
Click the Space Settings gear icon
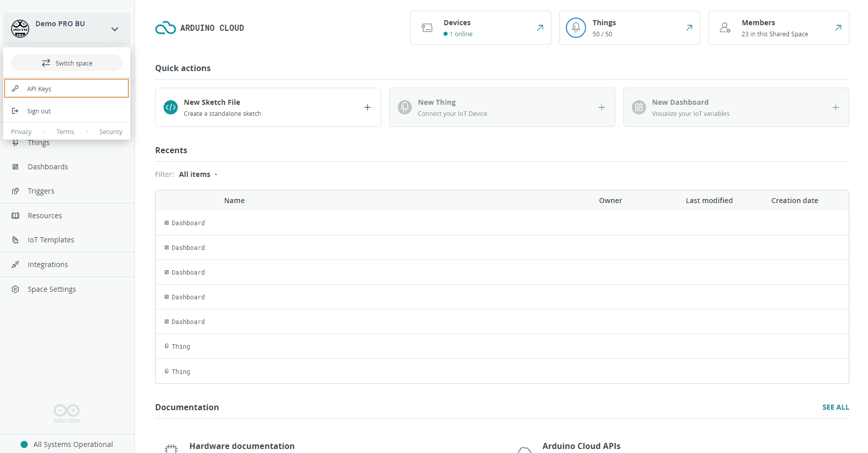[x=16, y=289]
